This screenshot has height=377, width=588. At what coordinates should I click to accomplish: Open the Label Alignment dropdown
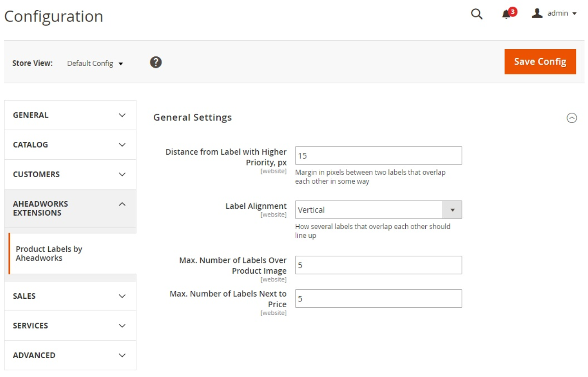click(378, 210)
